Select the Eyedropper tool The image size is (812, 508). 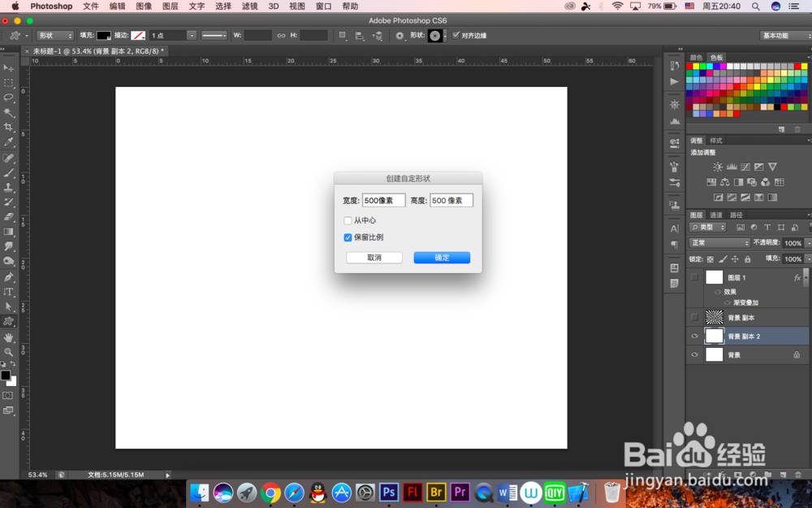[8, 142]
